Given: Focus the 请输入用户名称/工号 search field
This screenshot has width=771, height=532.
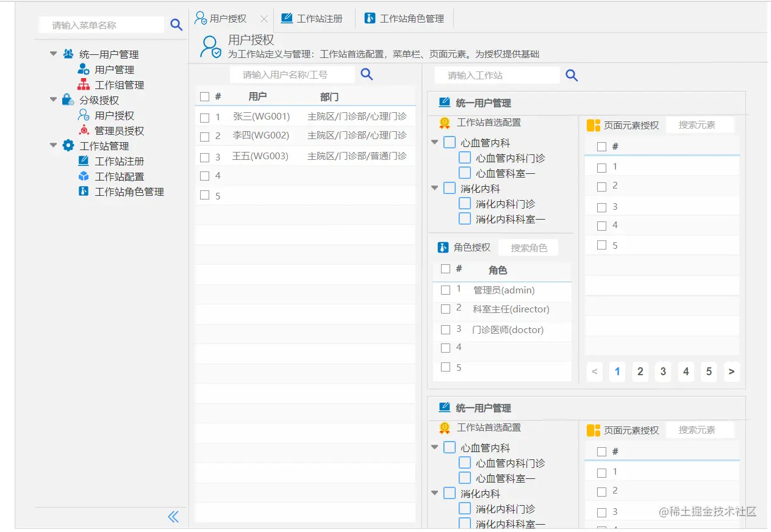Looking at the screenshot, I should click(x=292, y=75).
